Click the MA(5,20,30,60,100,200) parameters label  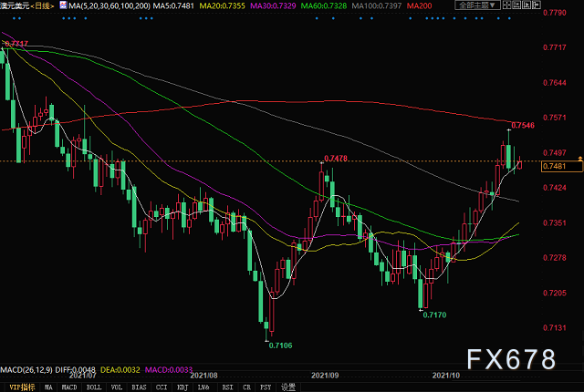pos(109,5)
